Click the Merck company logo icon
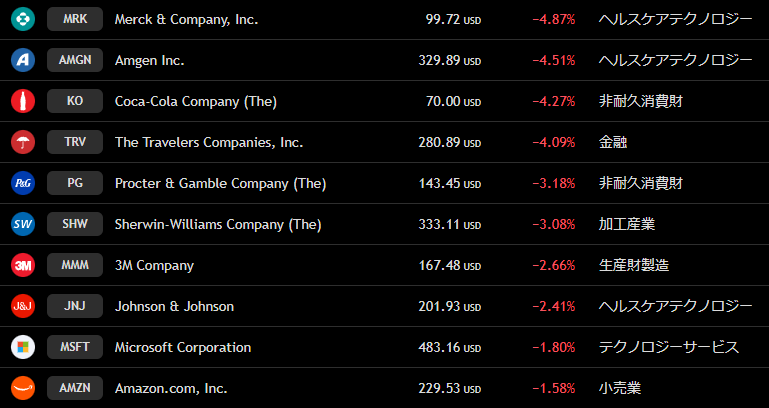Viewport: 769px width, 408px height. coord(23,19)
